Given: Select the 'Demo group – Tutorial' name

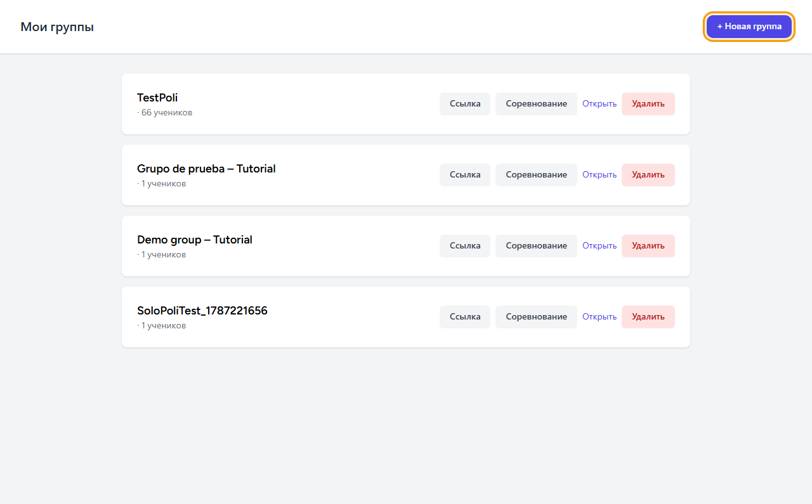Looking at the screenshot, I should tap(195, 240).
